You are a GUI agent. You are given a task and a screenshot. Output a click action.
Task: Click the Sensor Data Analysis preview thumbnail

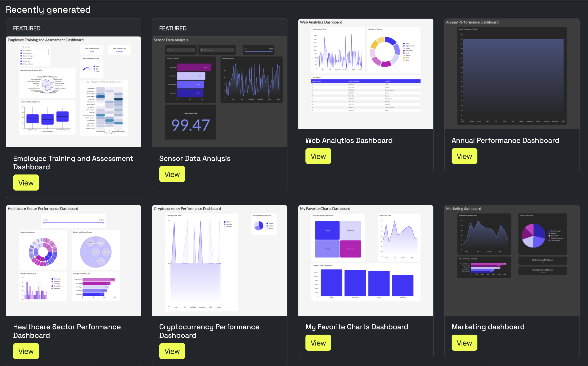[x=219, y=92]
